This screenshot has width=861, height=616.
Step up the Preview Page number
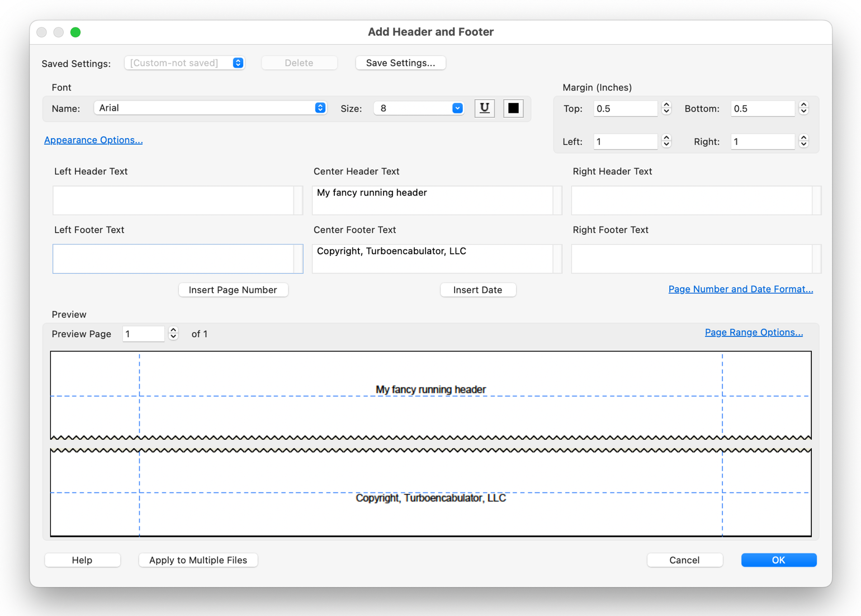coord(173,330)
